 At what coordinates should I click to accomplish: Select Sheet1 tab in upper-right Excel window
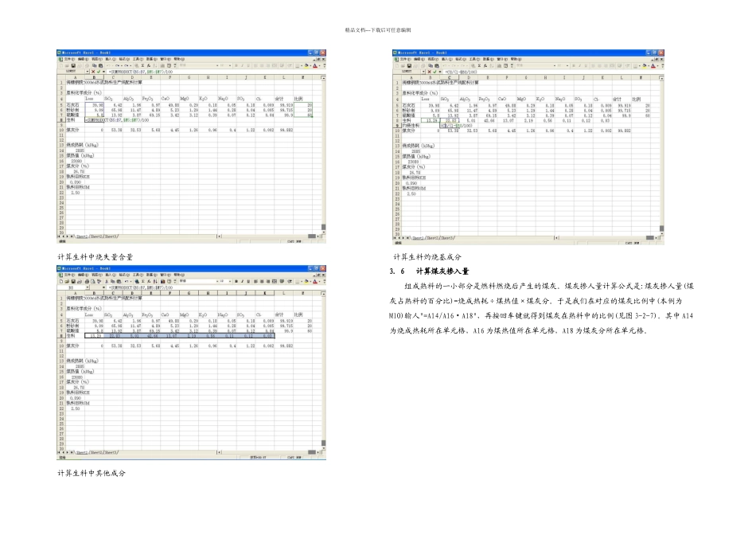tap(418, 238)
